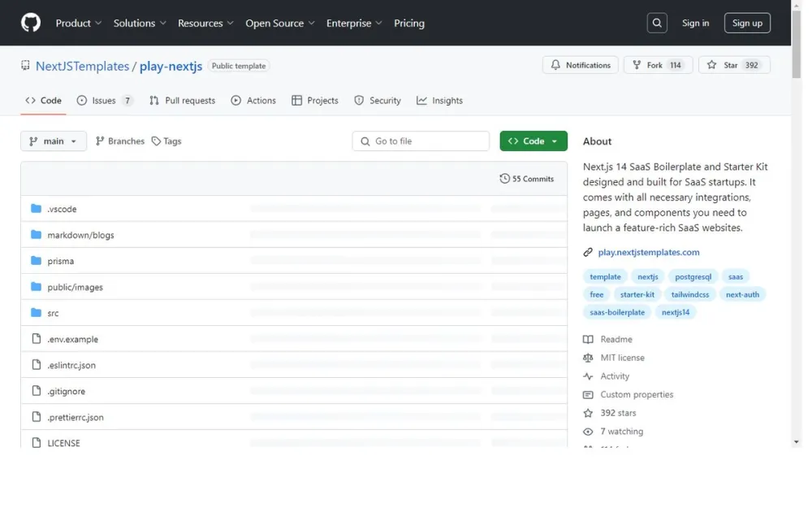Click the Sign in link
Image resolution: width=812 pixels, height=508 pixels.
696,23
